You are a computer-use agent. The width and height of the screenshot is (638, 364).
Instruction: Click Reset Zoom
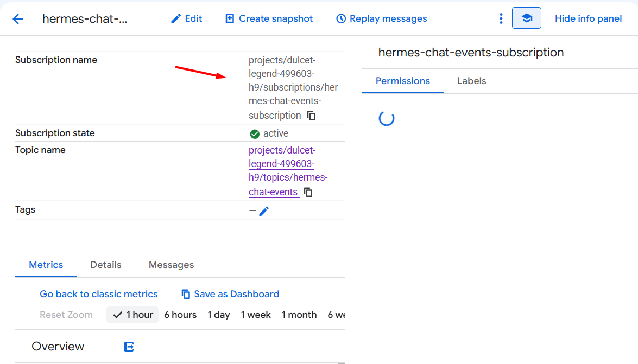(66, 315)
